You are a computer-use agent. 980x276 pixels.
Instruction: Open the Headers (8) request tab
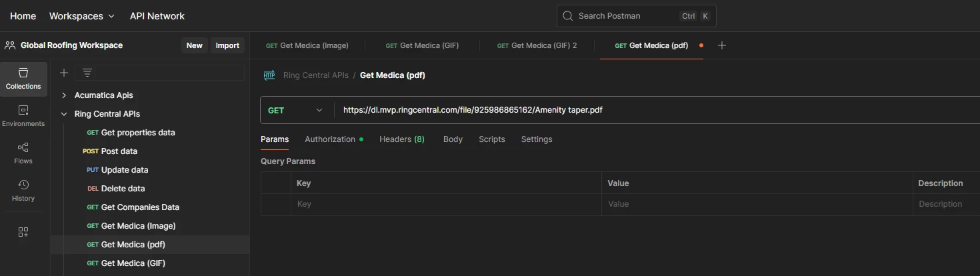coord(402,139)
